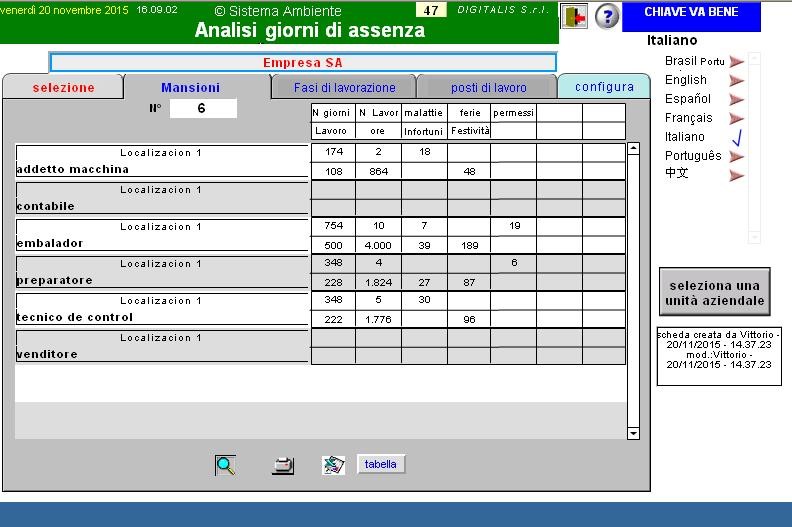This screenshot has height=527, width=792.
Task: Open posti di lavoro tab
Action: pos(488,87)
